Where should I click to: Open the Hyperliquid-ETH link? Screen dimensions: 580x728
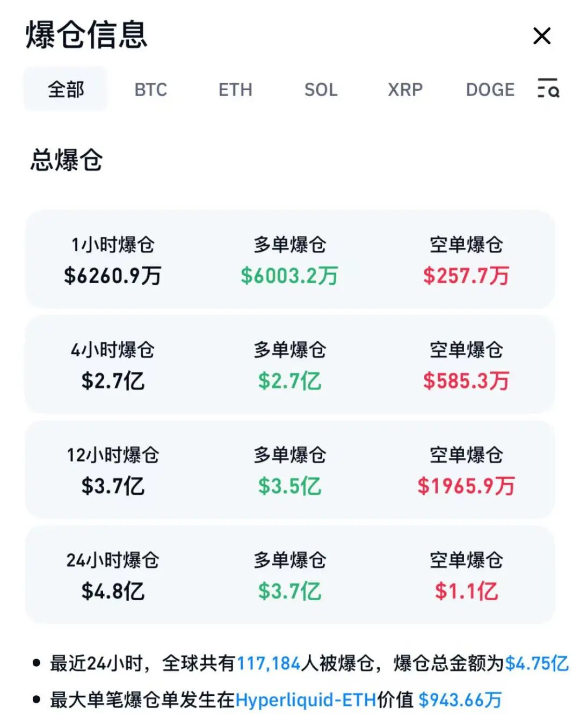coord(306,700)
